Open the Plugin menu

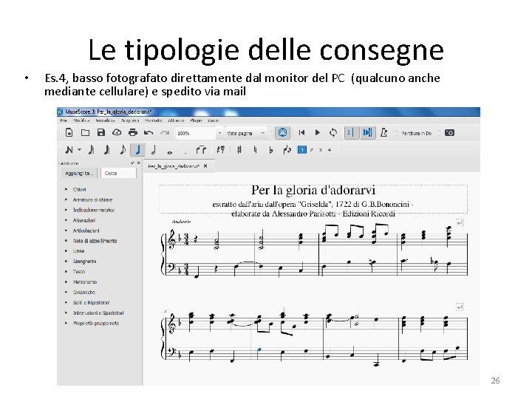point(196,120)
